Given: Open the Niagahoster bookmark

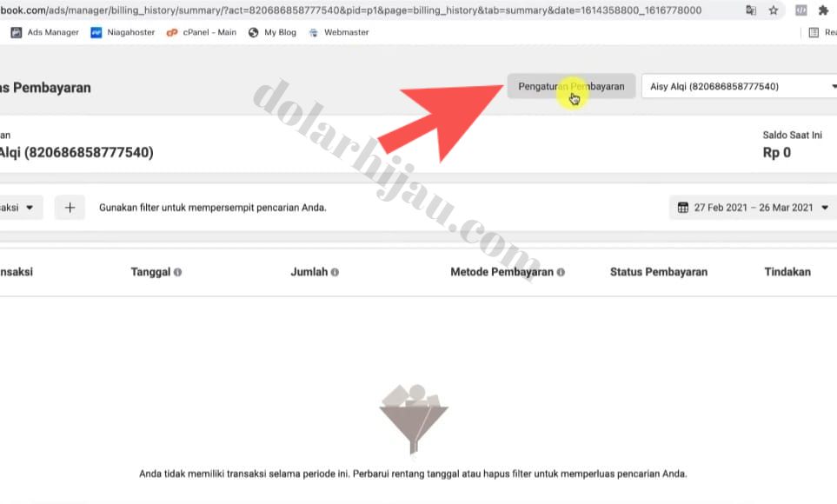Looking at the screenshot, I should pos(123,32).
